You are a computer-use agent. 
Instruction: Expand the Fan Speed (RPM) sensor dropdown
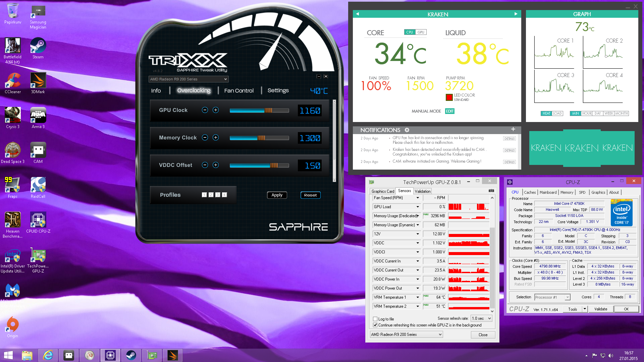pos(418,198)
